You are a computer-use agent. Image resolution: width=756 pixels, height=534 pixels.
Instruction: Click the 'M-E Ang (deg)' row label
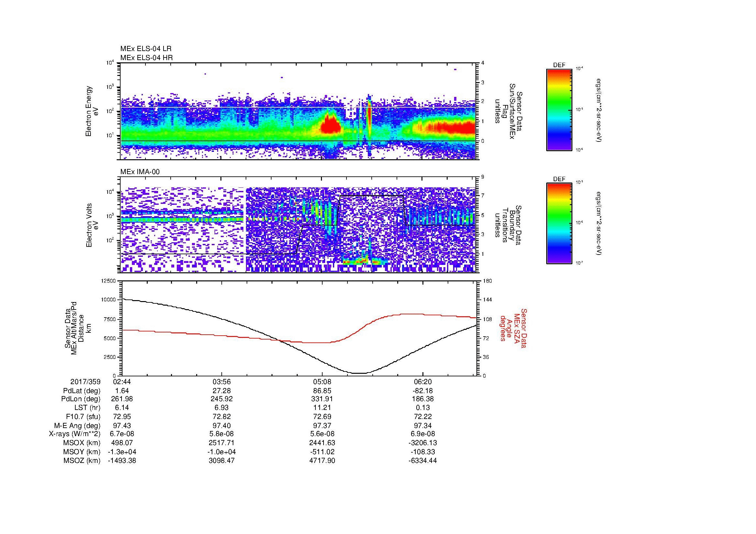pos(77,425)
